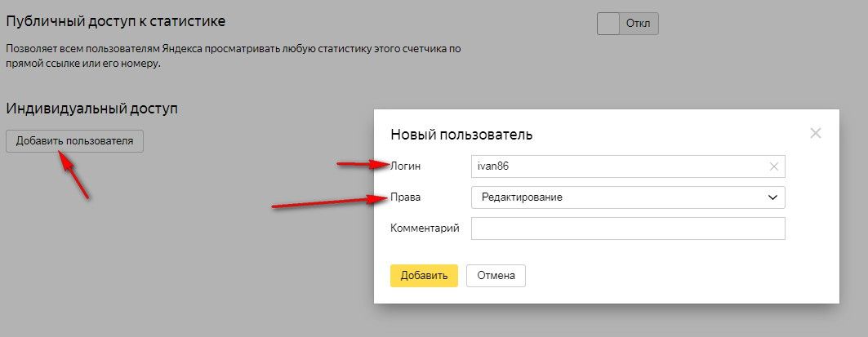Click the chevron arrow in the Права dropdown
The width and height of the screenshot is (868, 337).
772,197
